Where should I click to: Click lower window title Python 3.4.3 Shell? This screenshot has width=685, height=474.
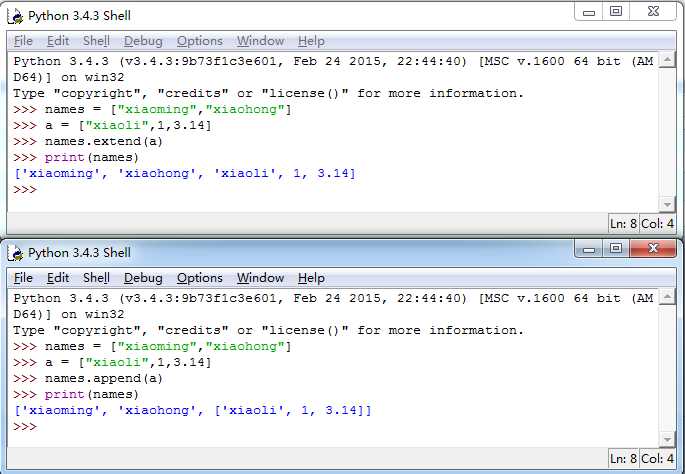80,253
